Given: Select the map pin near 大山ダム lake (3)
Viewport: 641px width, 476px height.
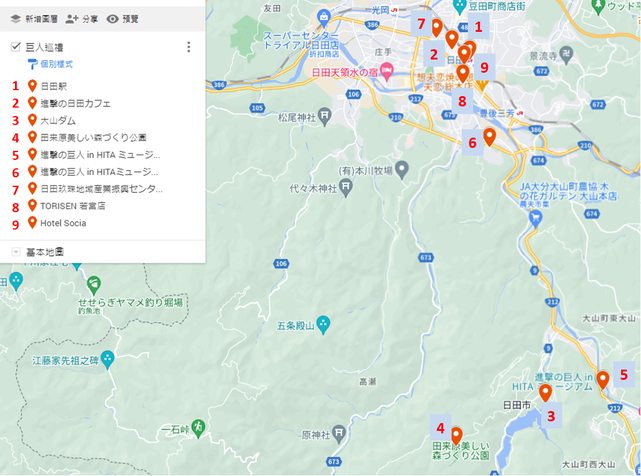Looking at the screenshot, I should [545, 391].
